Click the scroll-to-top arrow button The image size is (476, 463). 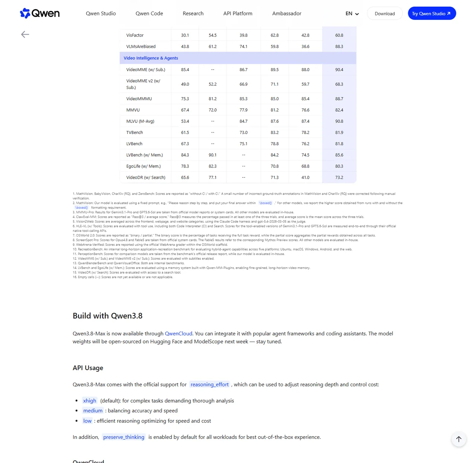[459, 439]
